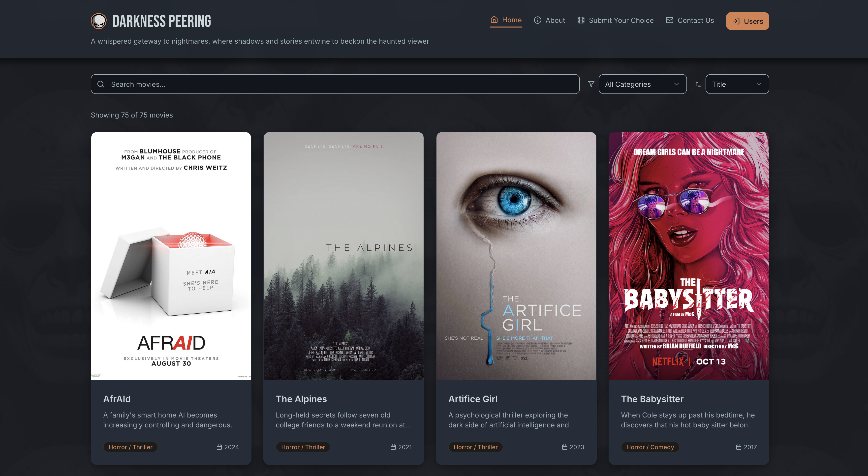Click the filter funnel icon
This screenshot has width=868, height=476.
pos(591,84)
